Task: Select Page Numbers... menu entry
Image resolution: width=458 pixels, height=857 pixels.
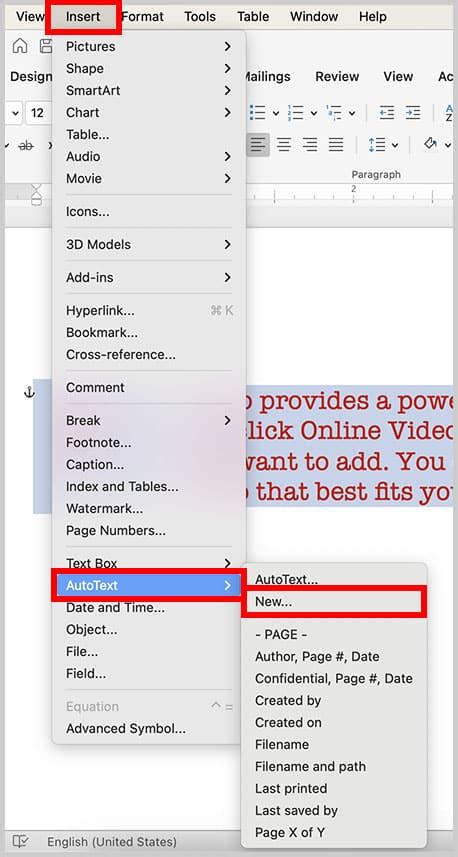Action: coord(149,530)
